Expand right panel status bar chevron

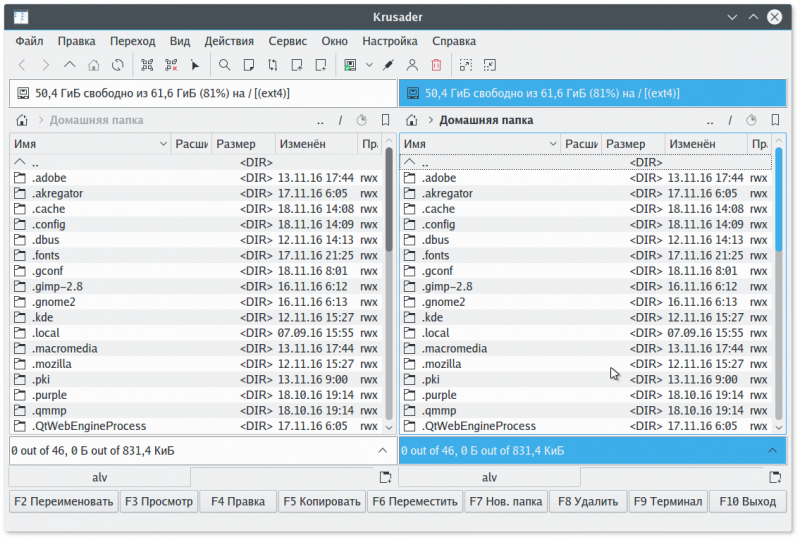point(772,451)
